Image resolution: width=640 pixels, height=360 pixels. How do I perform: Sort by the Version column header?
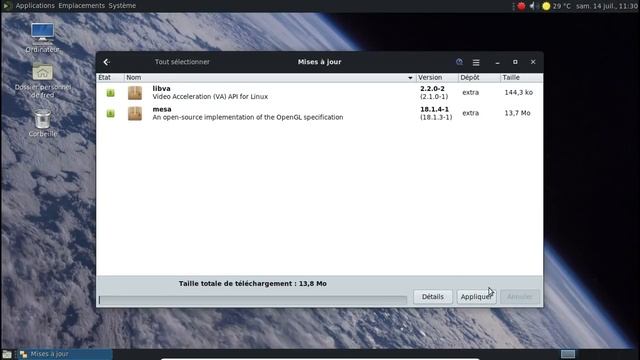[437, 78]
